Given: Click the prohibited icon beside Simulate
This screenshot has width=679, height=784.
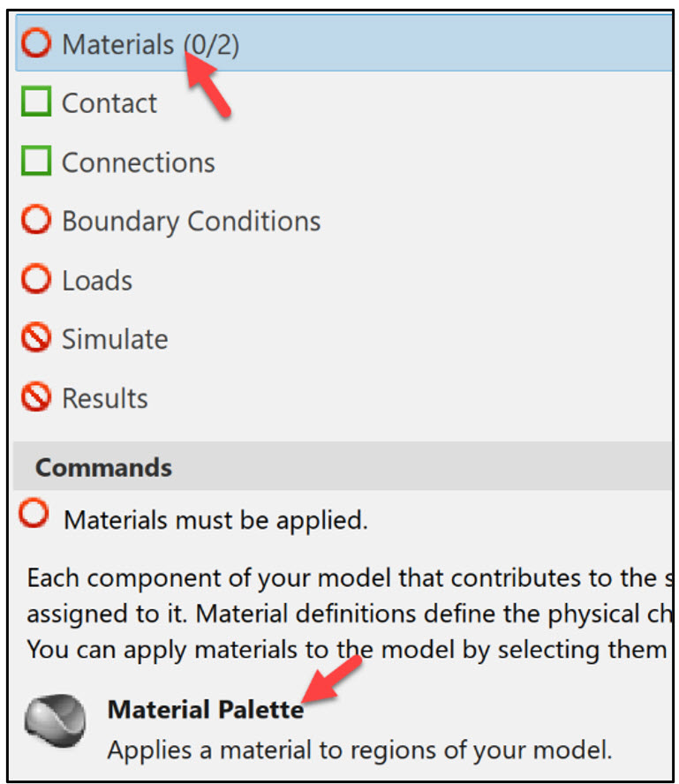Looking at the screenshot, I should pos(37,339).
